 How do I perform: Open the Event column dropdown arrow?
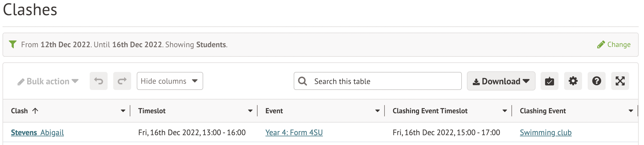377,111
